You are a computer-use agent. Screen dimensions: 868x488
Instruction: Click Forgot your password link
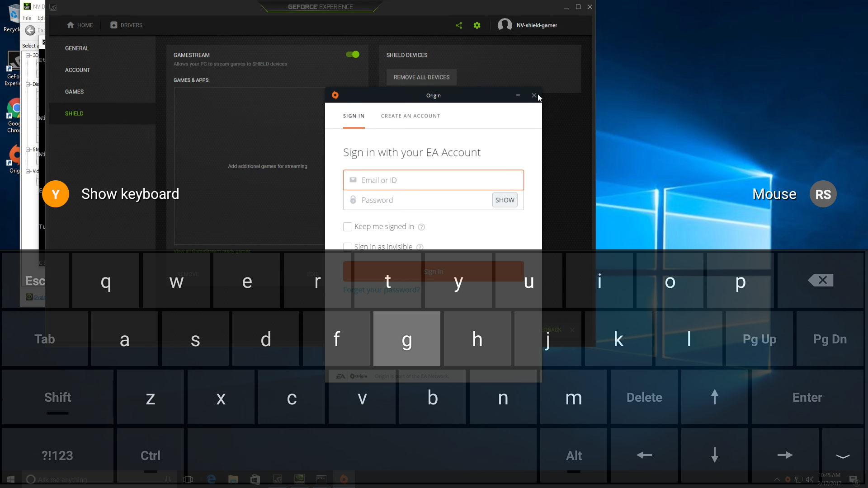click(381, 290)
